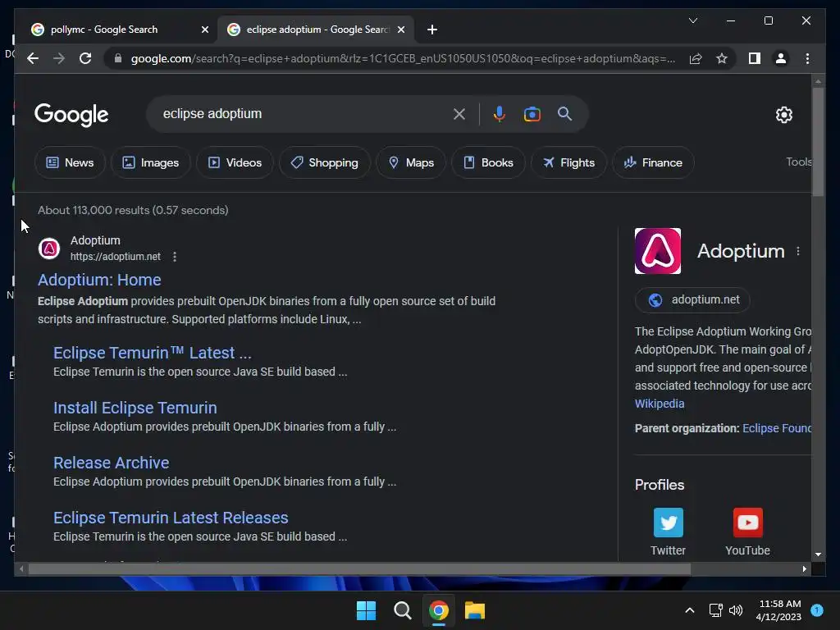840x630 pixels.
Task: Click the horizontal scrollbar right arrow
Action: tap(804, 569)
